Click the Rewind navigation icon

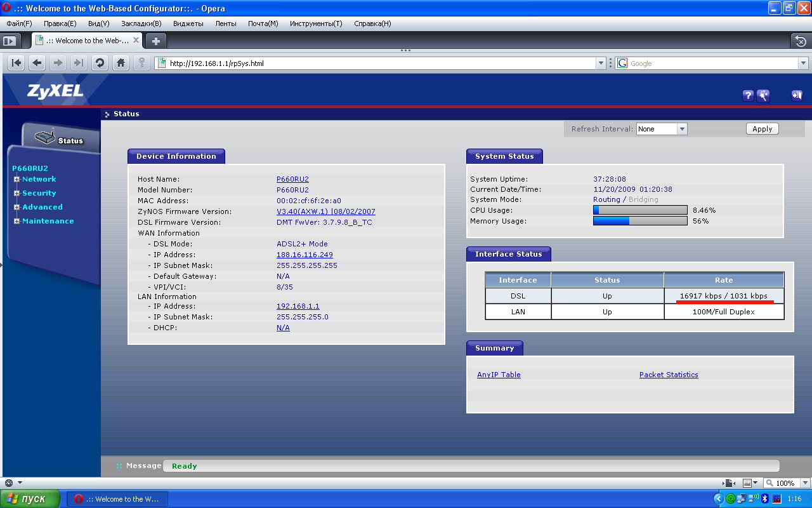[x=16, y=63]
